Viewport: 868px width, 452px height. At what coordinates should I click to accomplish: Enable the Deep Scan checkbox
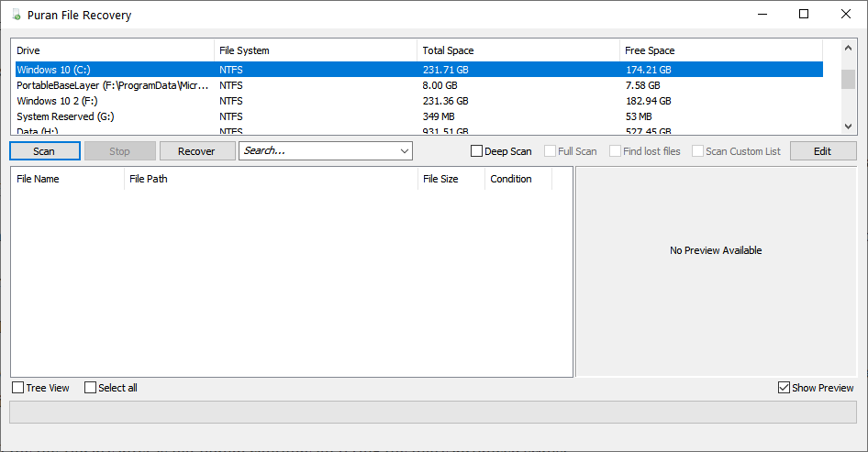tap(476, 151)
